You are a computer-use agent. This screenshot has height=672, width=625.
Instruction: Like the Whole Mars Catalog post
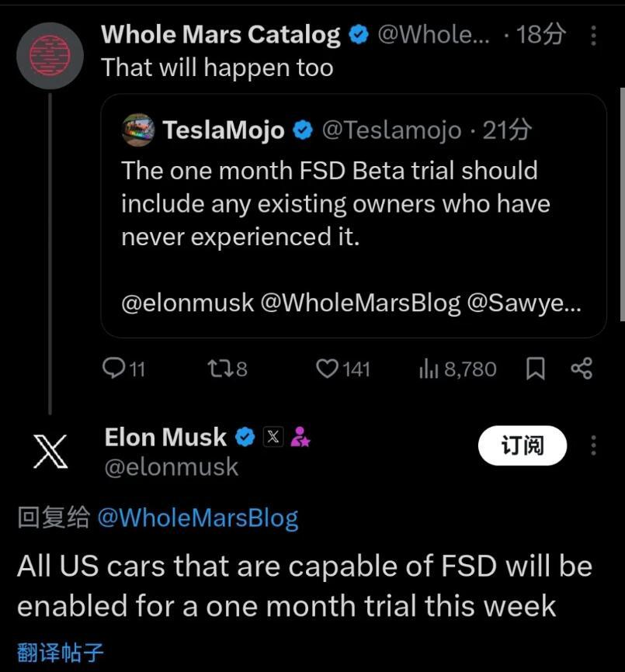point(327,369)
